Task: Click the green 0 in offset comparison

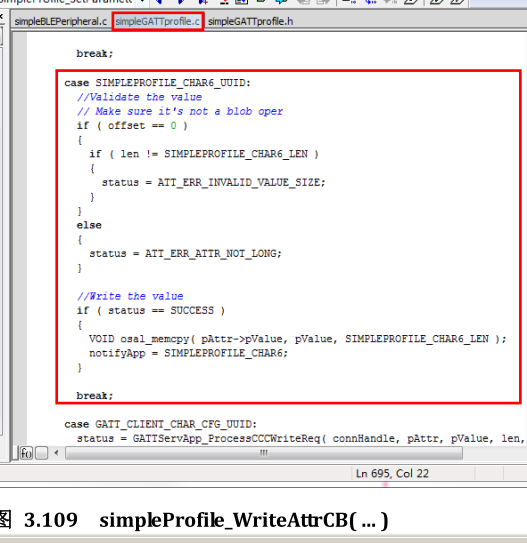Action: pyautogui.click(x=173, y=126)
